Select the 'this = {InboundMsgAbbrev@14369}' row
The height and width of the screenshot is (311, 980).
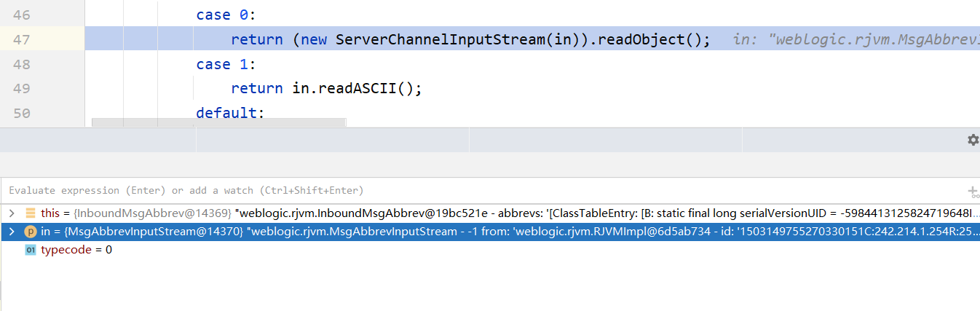[x=490, y=213]
